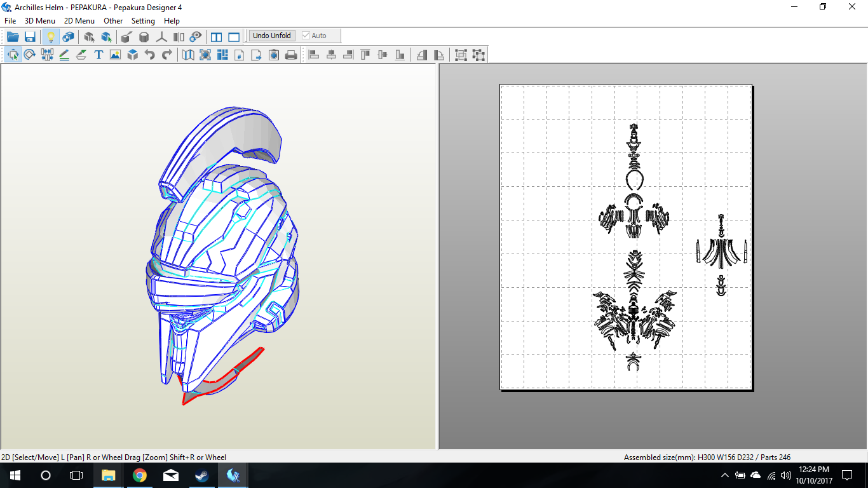Click the Open file folder icon
This screenshot has height=488, width=868.
pos(13,36)
